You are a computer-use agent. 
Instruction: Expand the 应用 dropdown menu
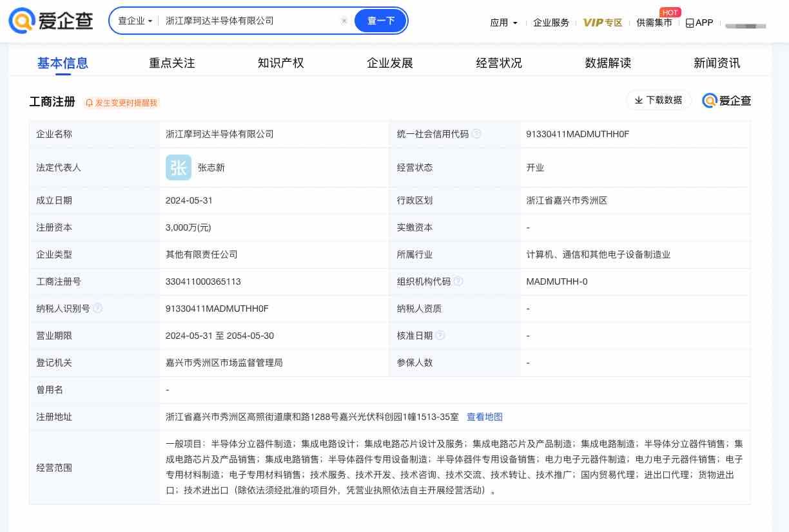[x=503, y=23]
